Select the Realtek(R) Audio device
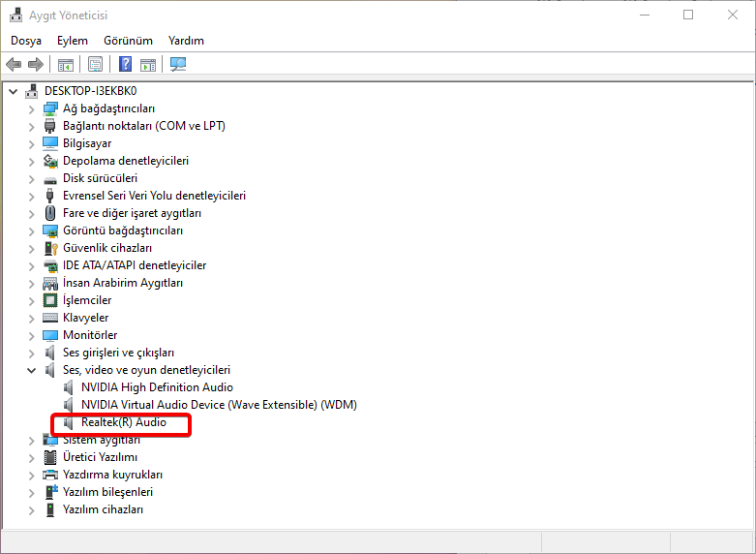Image resolution: width=756 pixels, height=554 pixels. (x=124, y=422)
